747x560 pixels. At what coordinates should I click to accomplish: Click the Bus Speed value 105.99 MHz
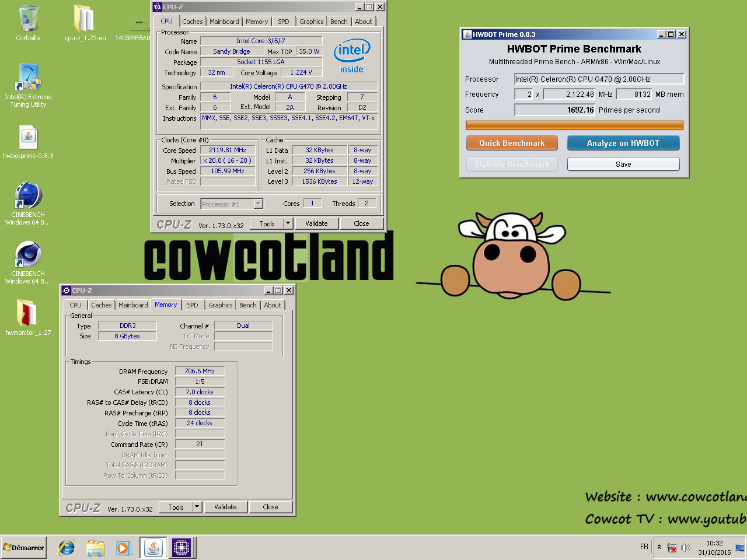(x=228, y=171)
